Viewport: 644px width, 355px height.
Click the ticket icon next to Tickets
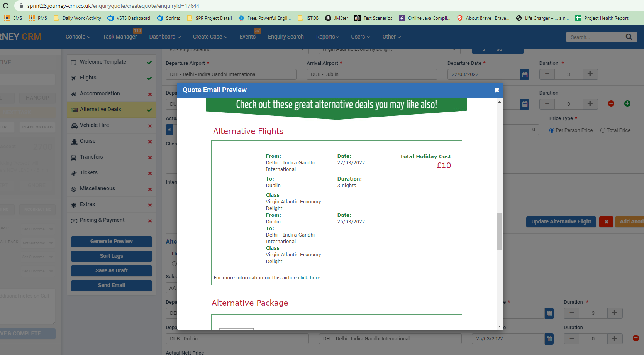(74, 173)
